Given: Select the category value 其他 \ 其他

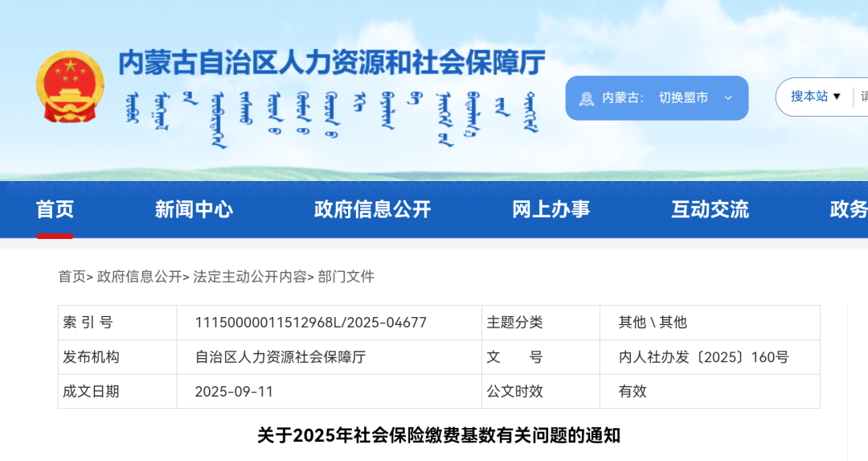Looking at the screenshot, I should (653, 323).
